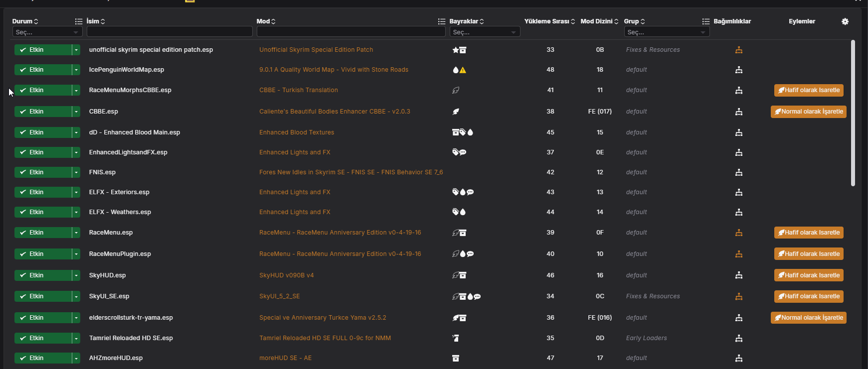Open Enhanced Blood Textures mod link
Image resolution: width=868 pixels, height=369 pixels.
[x=297, y=132]
